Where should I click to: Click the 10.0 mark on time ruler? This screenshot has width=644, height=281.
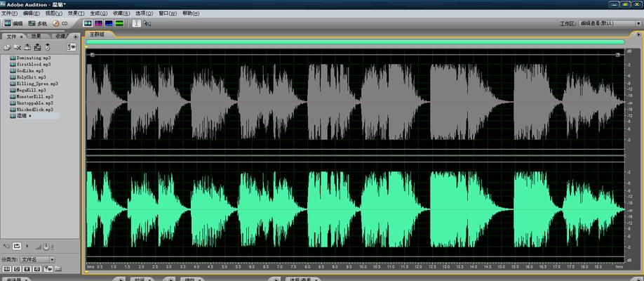[x=363, y=267]
